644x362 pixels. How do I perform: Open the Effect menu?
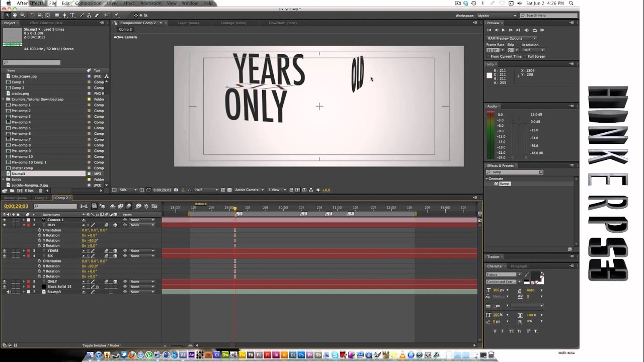click(129, 3)
